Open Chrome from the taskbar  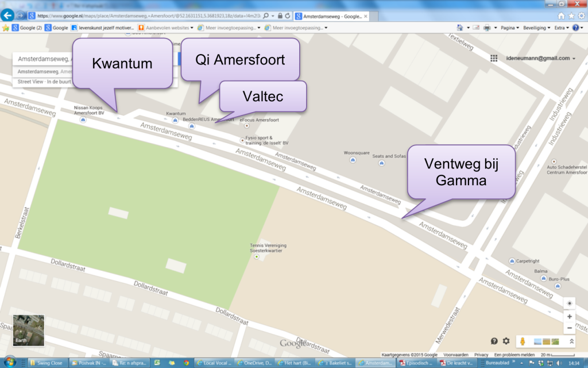tap(187, 363)
